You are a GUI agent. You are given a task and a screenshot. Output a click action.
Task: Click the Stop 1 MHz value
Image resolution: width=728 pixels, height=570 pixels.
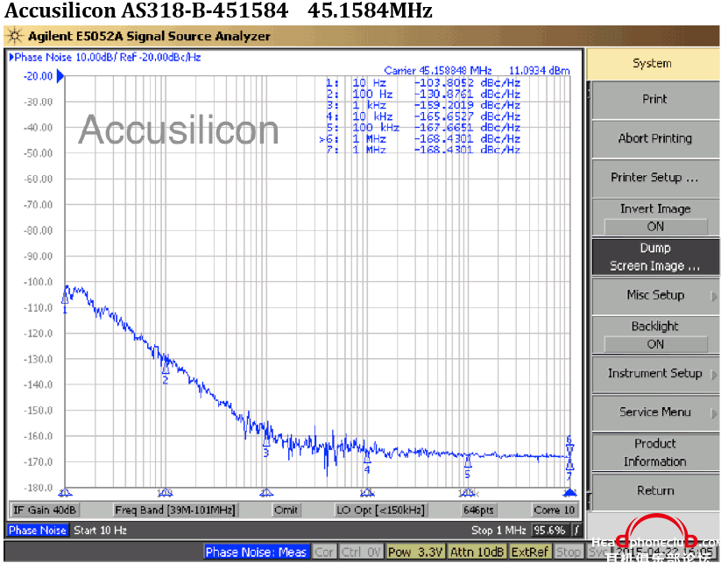click(498, 530)
